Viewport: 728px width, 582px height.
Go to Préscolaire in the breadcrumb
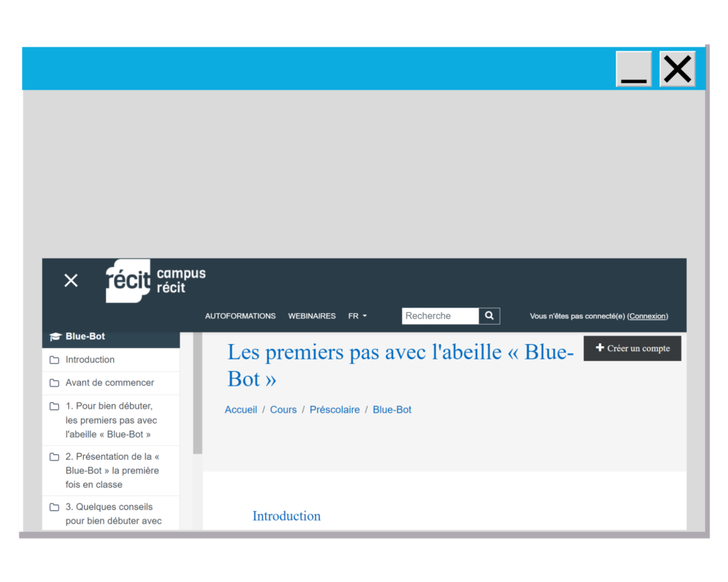(335, 410)
